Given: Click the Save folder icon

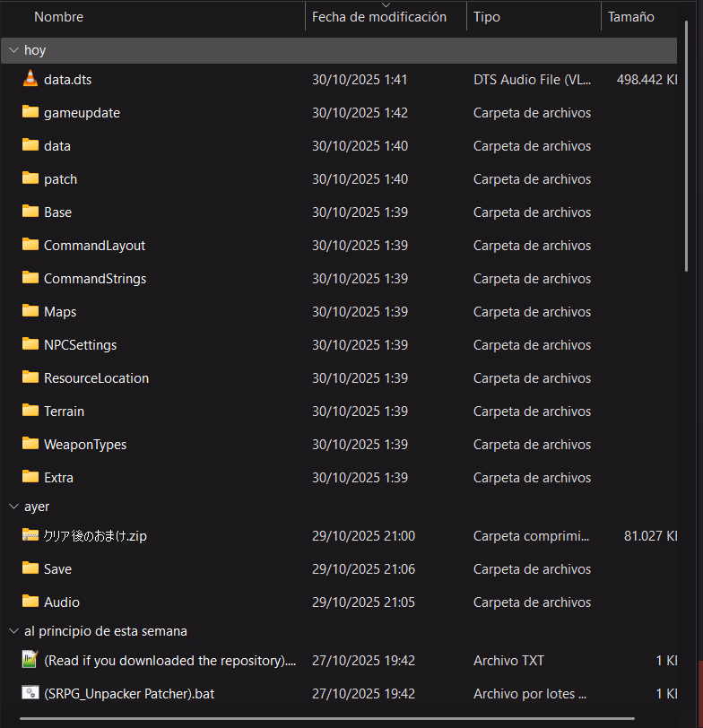Looking at the screenshot, I should 30,568.
